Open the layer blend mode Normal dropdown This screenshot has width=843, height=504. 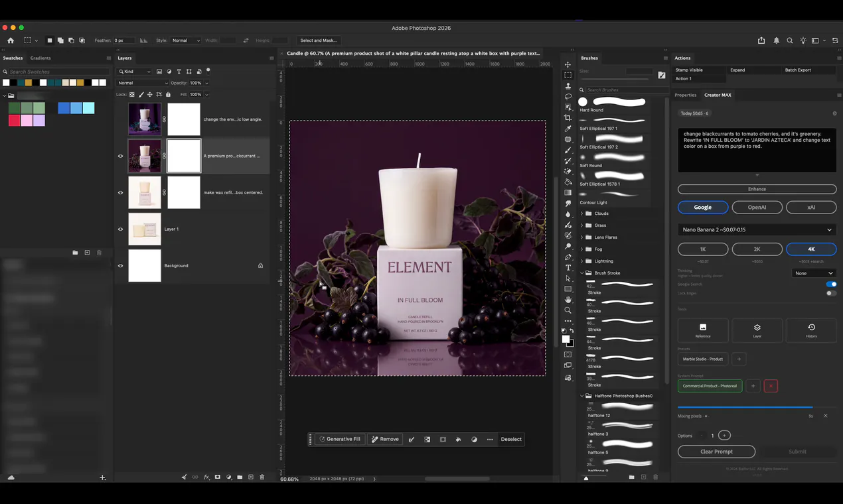tap(143, 83)
